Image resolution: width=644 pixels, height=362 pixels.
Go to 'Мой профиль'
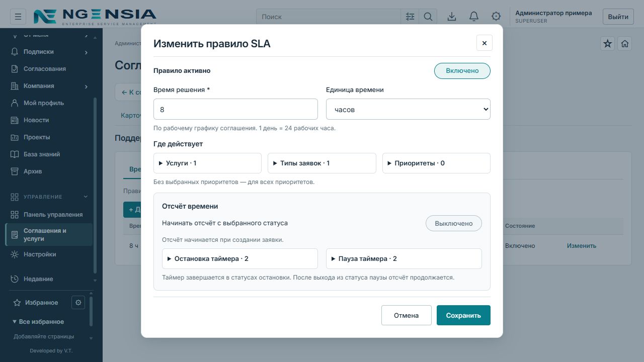pyautogui.click(x=49, y=103)
